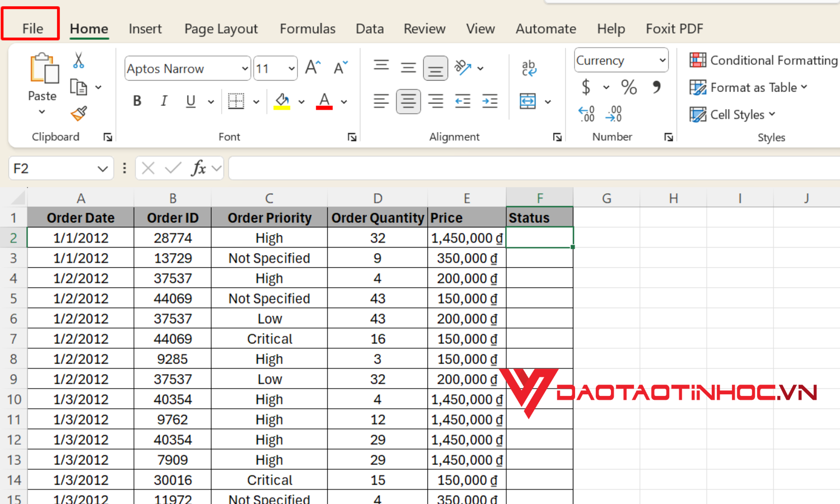The height and width of the screenshot is (504, 840).
Task: Select entire row 2 header
Action: click(13, 238)
